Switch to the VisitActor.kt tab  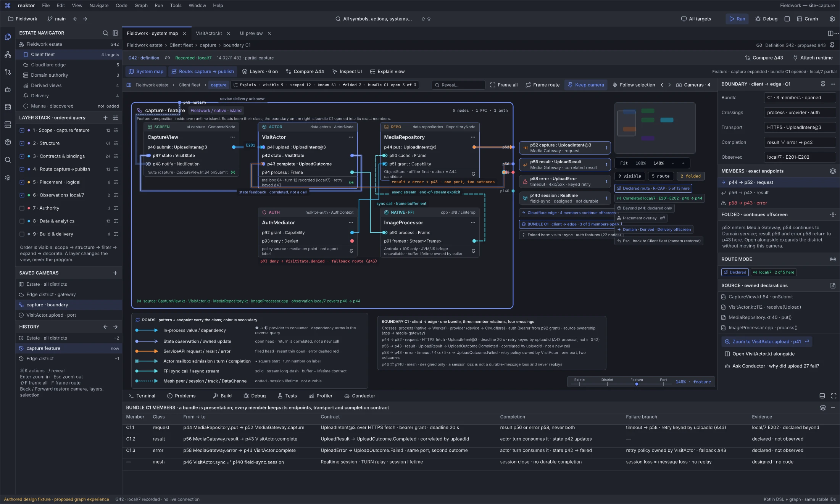[209, 33]
